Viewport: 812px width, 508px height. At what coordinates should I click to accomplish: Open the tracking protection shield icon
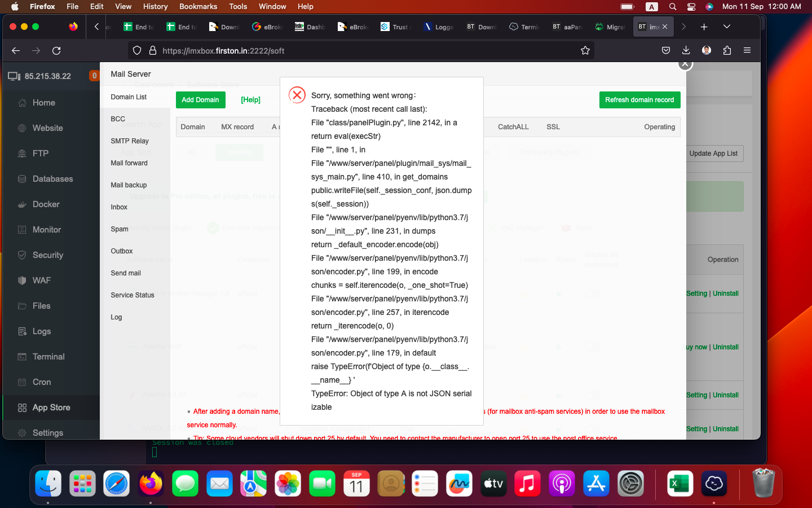tap(137, 51)
